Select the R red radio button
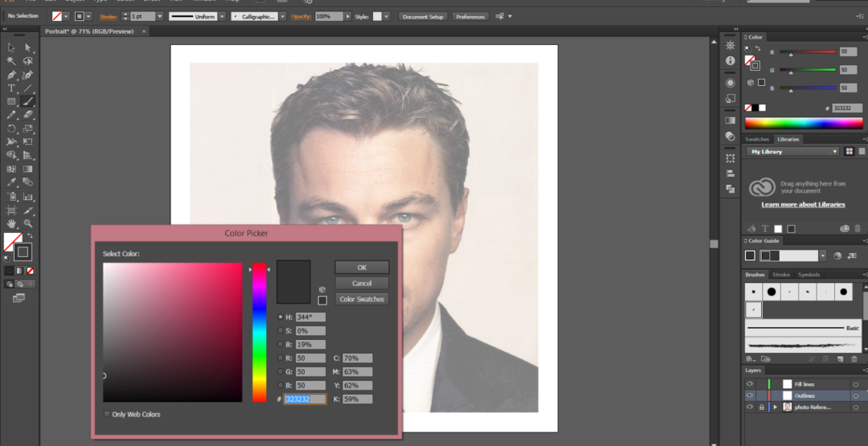This screenshot has width=868, height=446. click(x=280, y=358)
